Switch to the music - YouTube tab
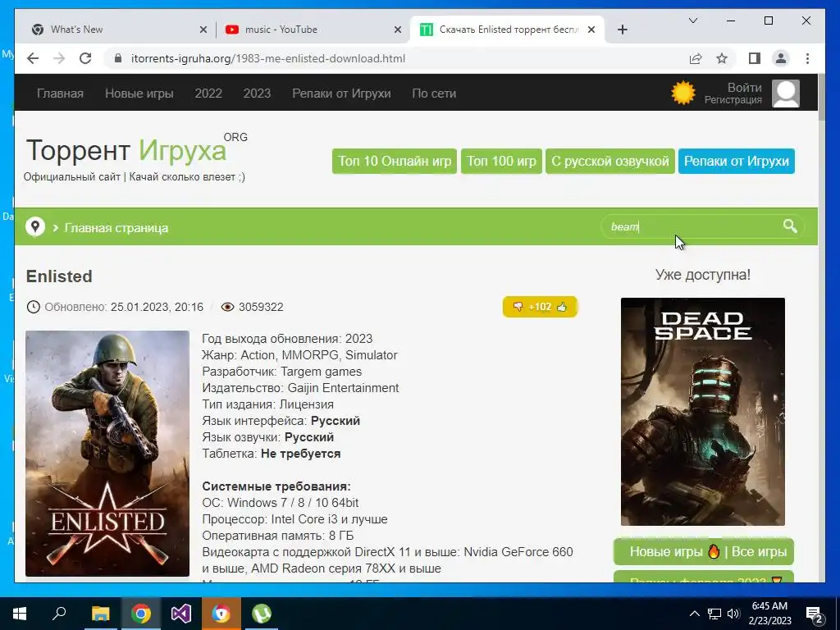This screenshot has height=630, width=840. (x=313, y=30)
